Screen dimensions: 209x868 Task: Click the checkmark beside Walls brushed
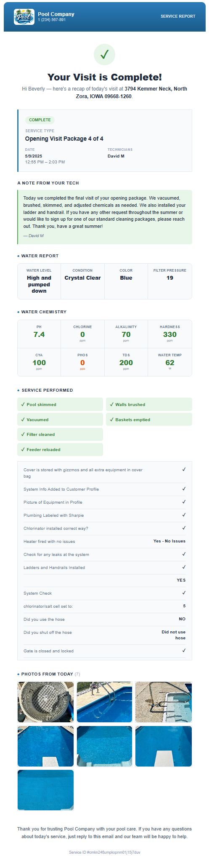click(111, 404)
